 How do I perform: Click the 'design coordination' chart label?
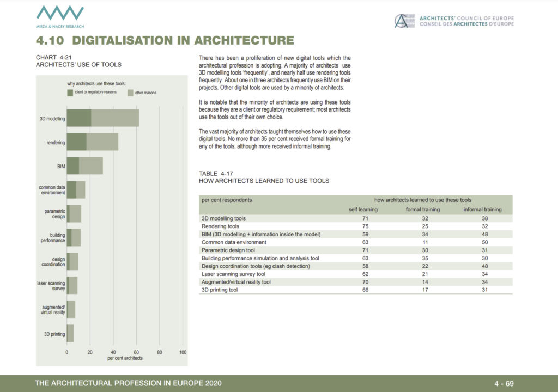(x=53, y=262)
